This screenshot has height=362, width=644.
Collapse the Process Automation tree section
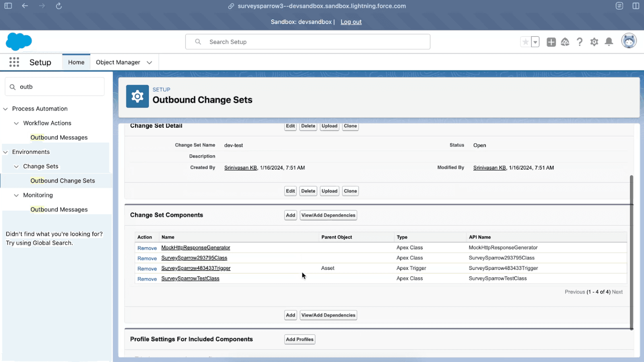(x=6, y=109)
